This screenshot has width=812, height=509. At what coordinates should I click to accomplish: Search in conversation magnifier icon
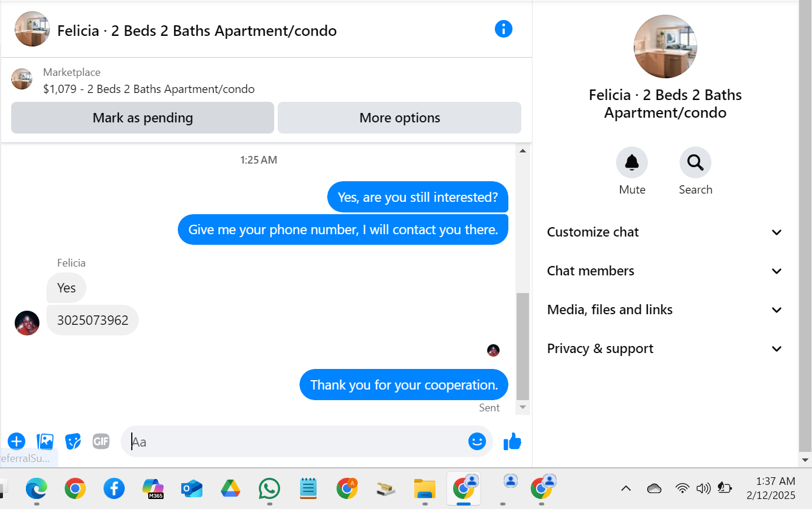(x=695, y=162)
